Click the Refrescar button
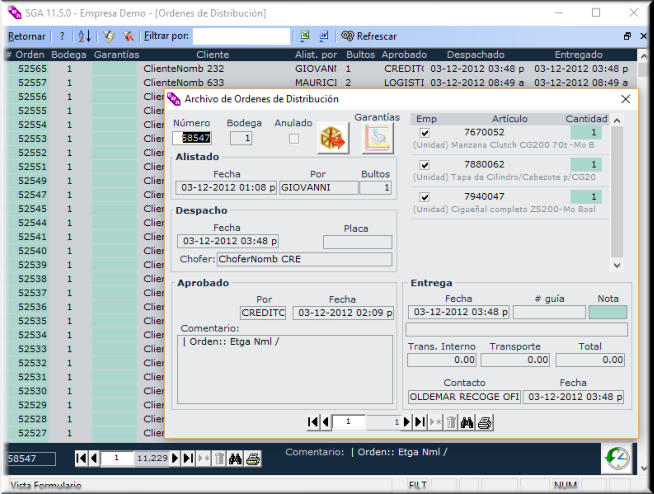Viewport: 654px width, 494px height. click(x=368, y=36)
